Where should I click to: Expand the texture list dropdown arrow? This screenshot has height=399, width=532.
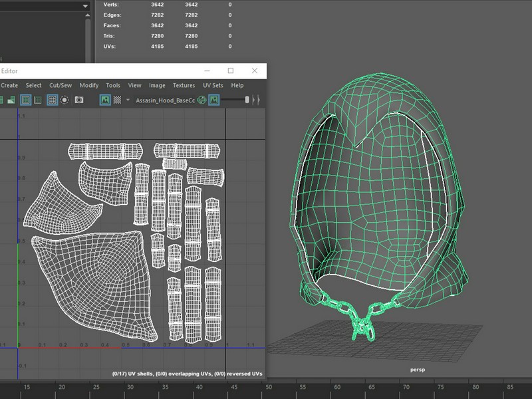[x=128, y=100]
